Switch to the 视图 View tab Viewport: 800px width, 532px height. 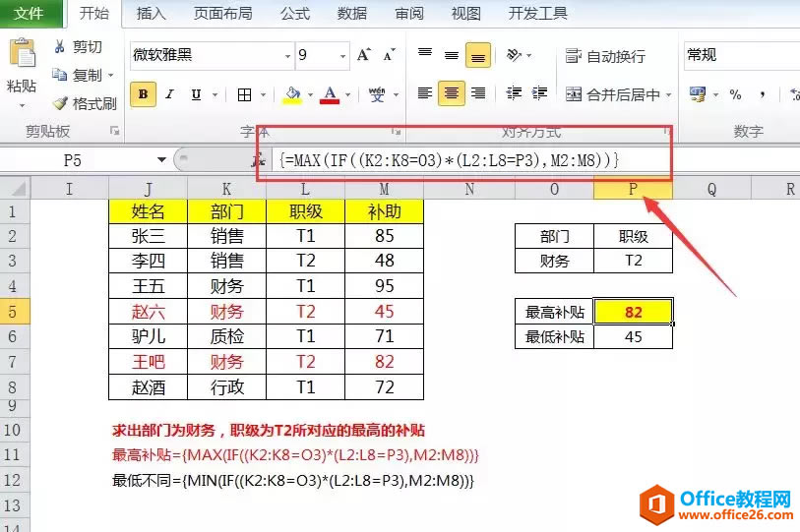point(465,13)
